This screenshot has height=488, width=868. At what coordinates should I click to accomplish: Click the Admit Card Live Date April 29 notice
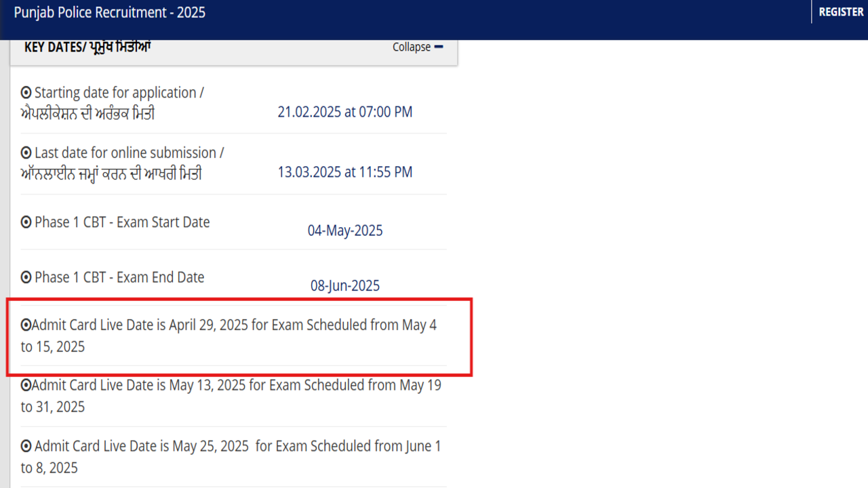[x=231, y=335]
